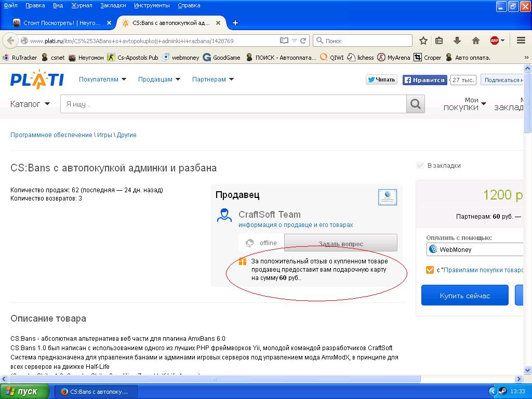Open RuTracker bookmark
Screen dimensions: 532x399
(x=20, y=58)
